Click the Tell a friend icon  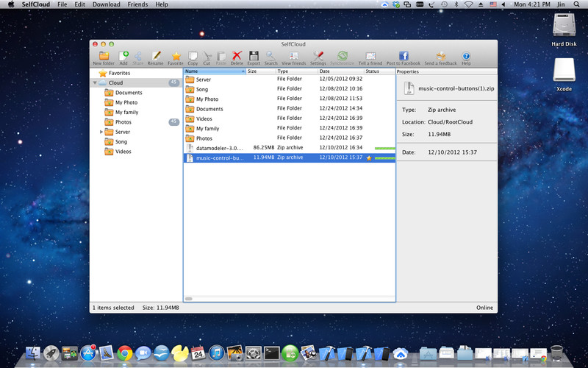click(370, 58)
